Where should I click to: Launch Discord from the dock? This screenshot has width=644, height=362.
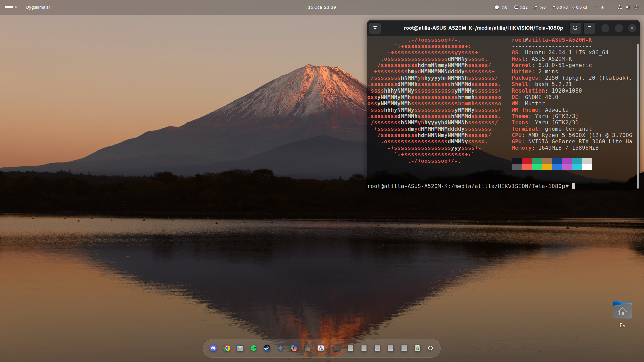click(x=213, y=348)
